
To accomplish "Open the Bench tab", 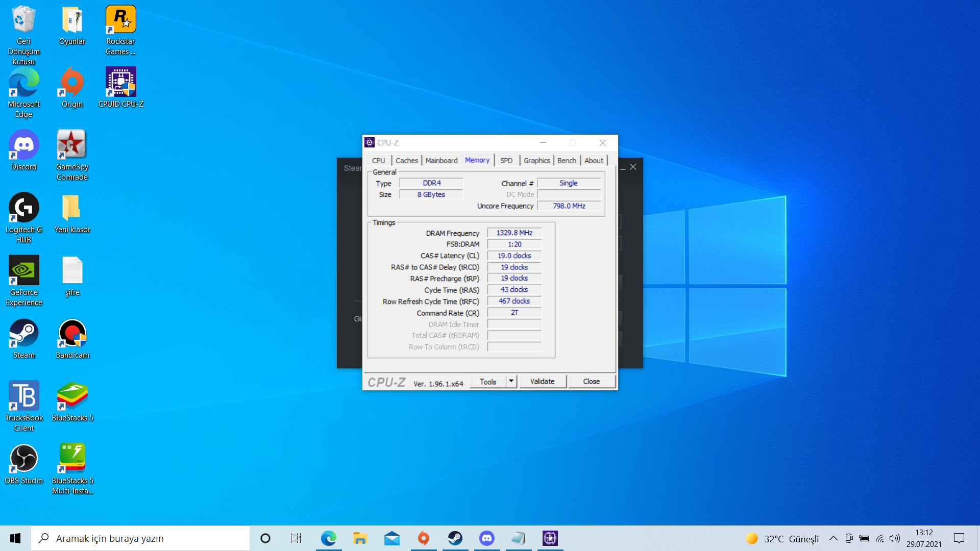I will [x=567, y=161].
